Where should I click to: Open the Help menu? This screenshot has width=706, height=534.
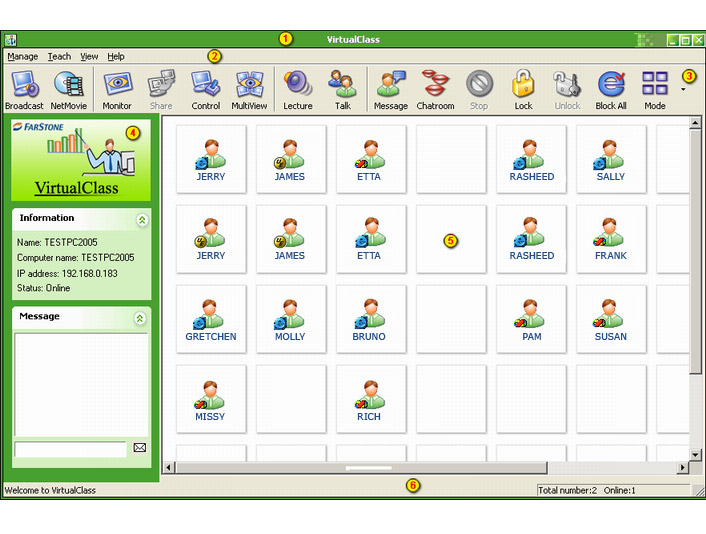tap(116, 56)
